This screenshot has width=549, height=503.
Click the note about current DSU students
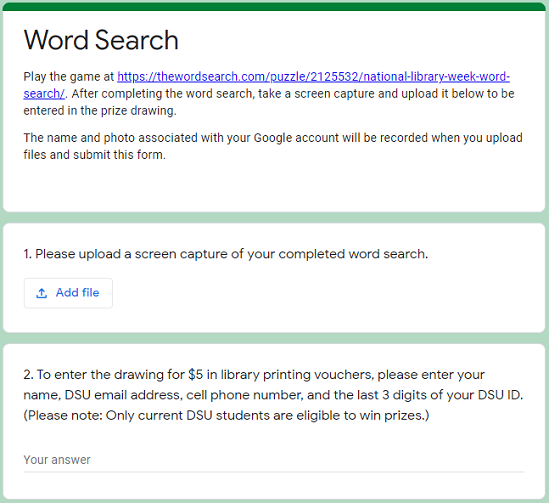[226, 415]
